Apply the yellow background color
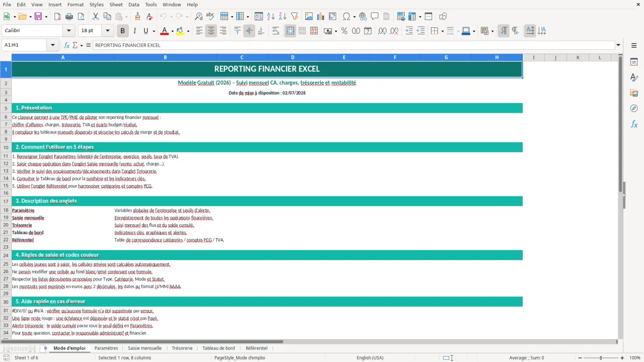The width and height of the screenshot is (644, 362). 180,31
